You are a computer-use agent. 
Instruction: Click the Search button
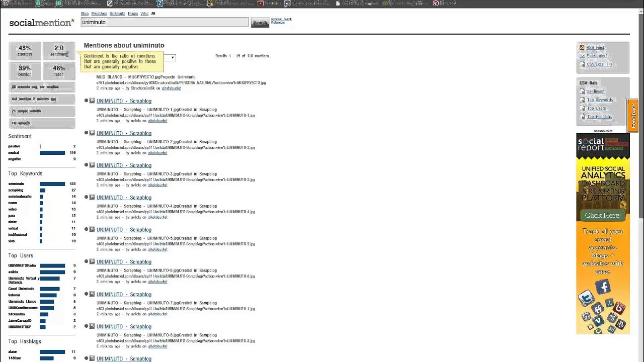click(260, 23)
